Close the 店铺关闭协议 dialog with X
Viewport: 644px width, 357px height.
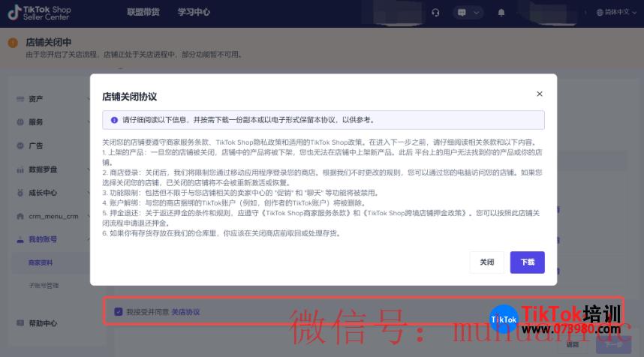[x=539, y=94]
